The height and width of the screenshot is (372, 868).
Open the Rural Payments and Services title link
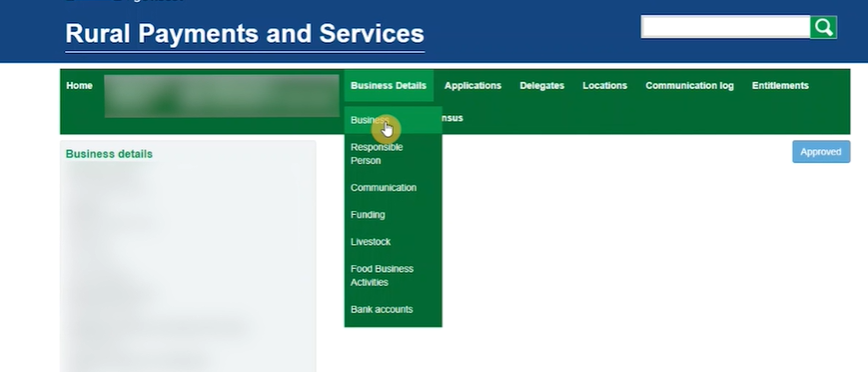tap(245, 34)
